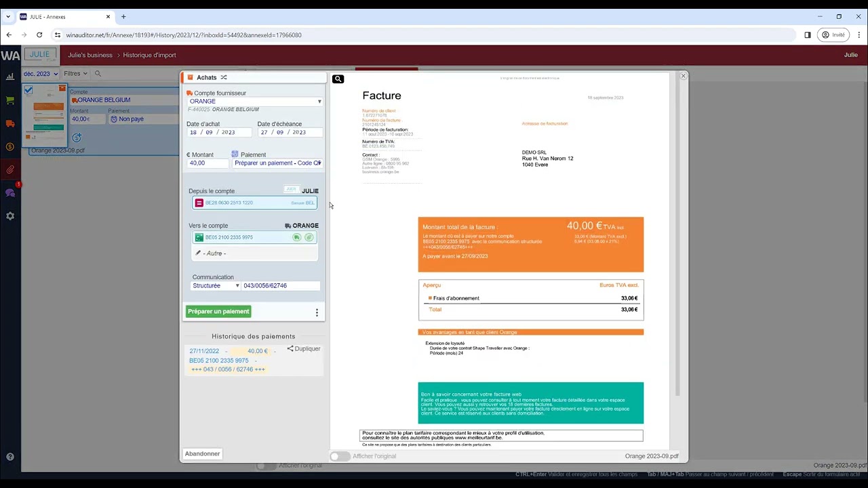Screen dimensions: 868x488
Task: Click +++ 043 / 0056 / 62746 +++ history reference
Action: [228, 369]
